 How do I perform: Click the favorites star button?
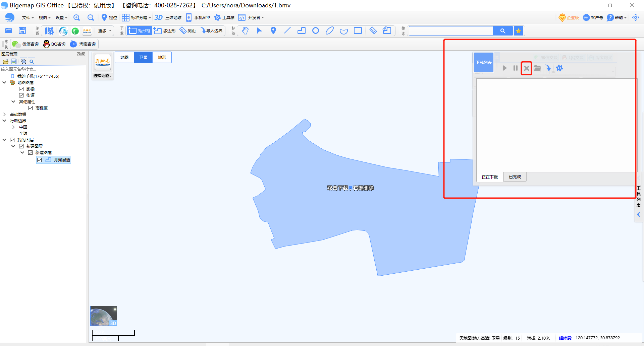coord(519,31)
